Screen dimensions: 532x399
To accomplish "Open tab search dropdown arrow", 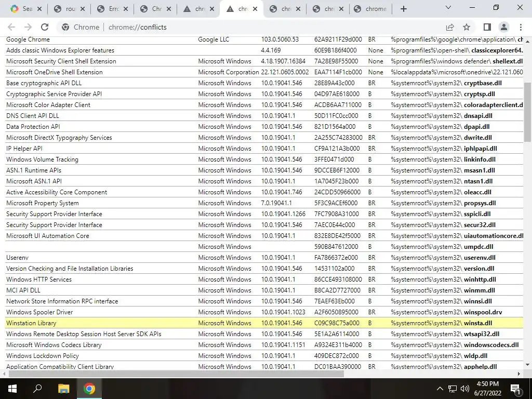I will (x=448, y=7).
